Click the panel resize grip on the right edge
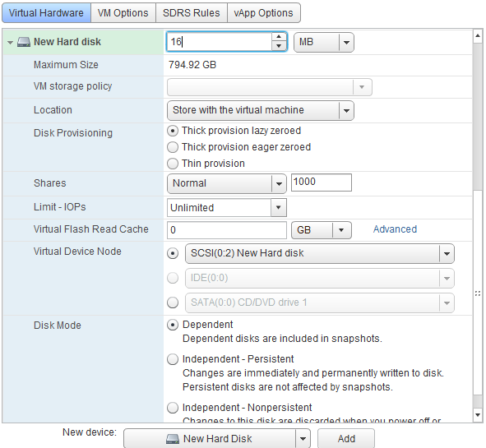This screenshot has height=448, width=486. [478, 293]
